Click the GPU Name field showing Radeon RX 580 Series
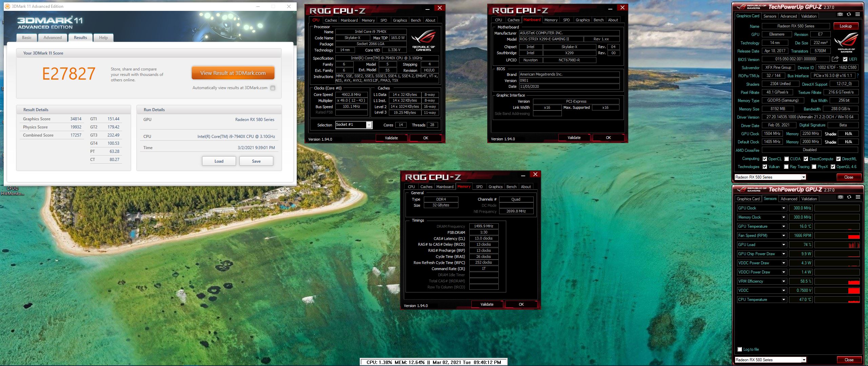Viewport: 868px width, 366px height. point(795,26)
